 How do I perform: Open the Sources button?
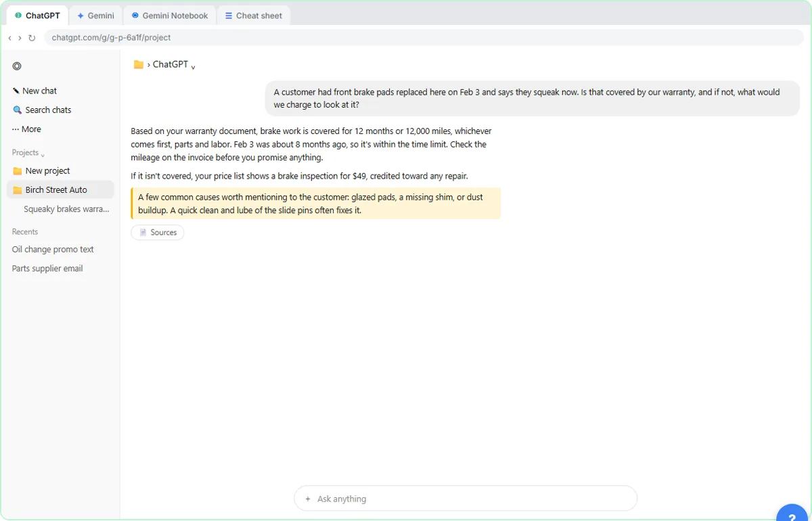158,232
